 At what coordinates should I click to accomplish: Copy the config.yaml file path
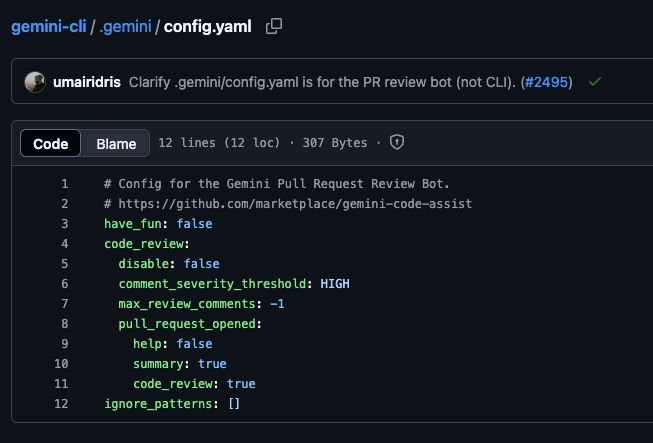click(274, 26)
